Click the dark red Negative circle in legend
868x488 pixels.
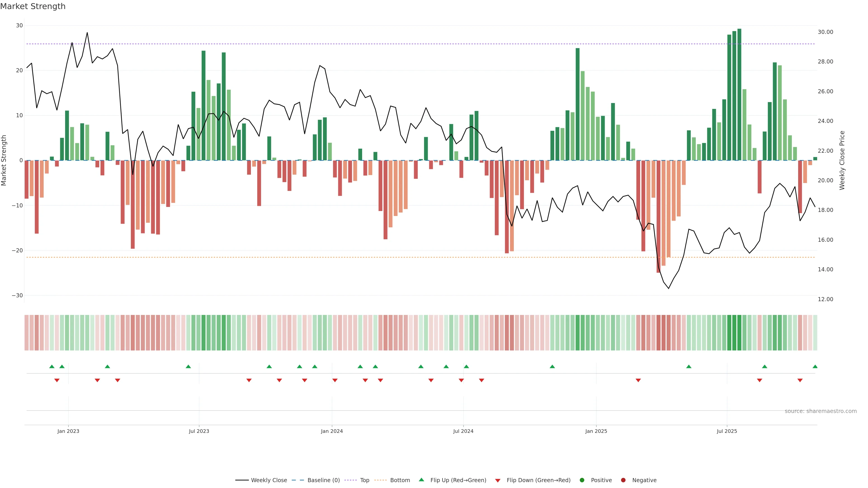point(623,480)
